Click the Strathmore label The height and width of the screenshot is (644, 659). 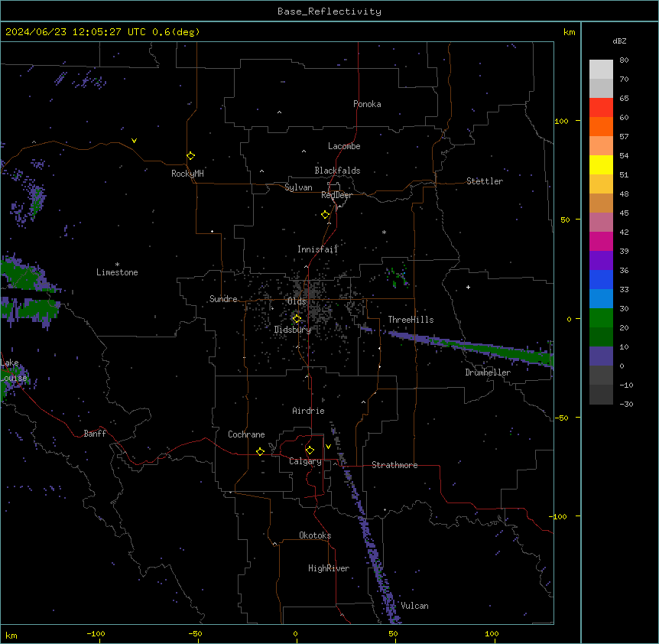pyautogui.click(x=394, y=465)
